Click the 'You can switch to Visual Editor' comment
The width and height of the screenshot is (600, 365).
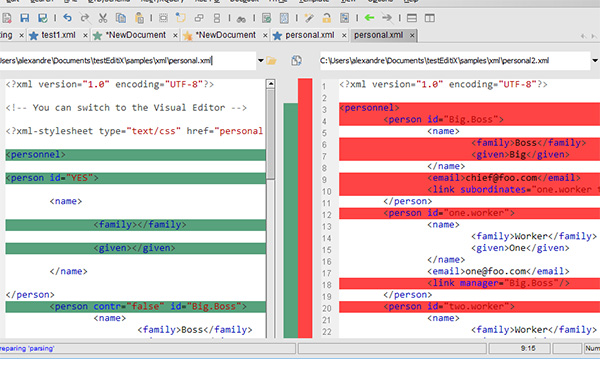pyautogui.click(x=126, y=108)
